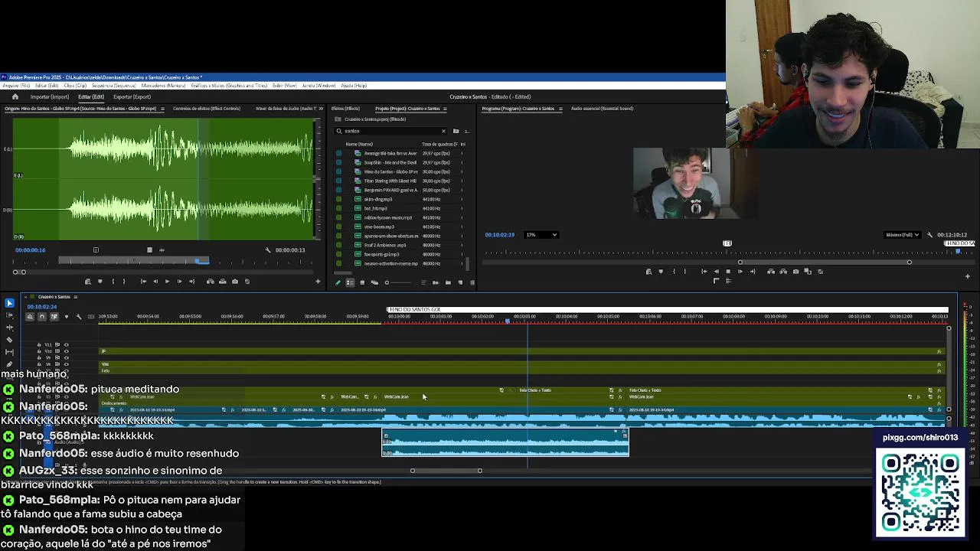Toggle Snap in timeline
Screen dimensions: 980x551
pos(42,317)
